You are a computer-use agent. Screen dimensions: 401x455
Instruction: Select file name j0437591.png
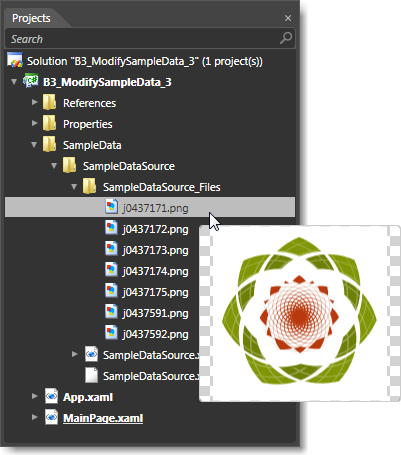tap(155, 313)
